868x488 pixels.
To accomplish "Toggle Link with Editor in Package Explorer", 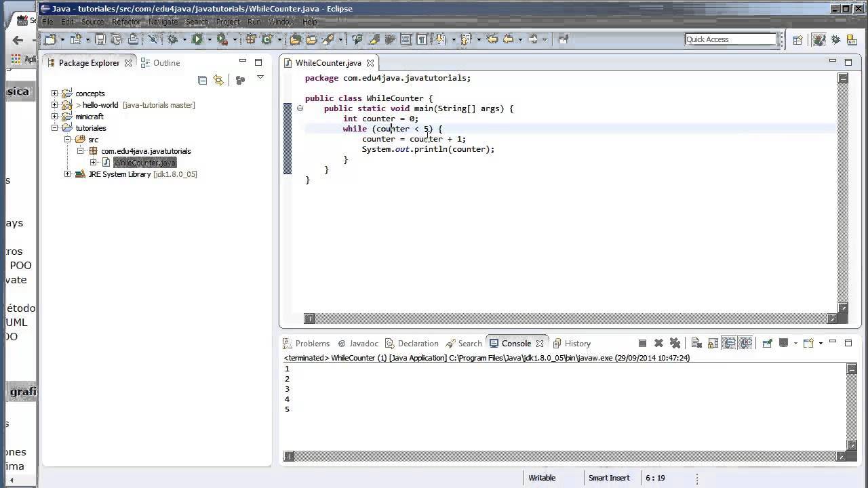I will point(218,80).
